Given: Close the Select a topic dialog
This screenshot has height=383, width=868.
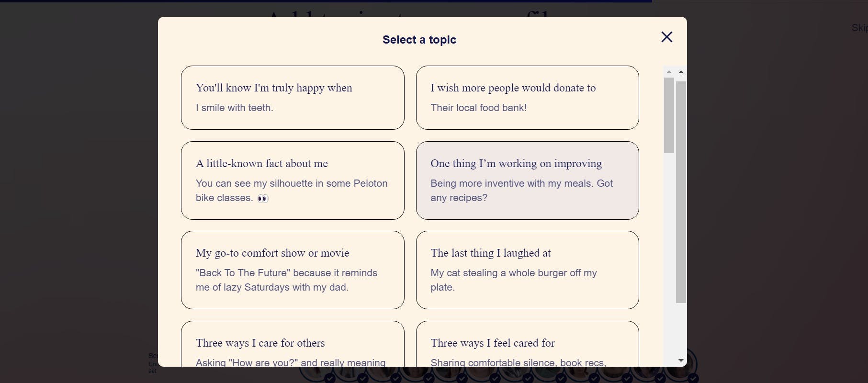Looking at the screenshot, I should (666, 37).
